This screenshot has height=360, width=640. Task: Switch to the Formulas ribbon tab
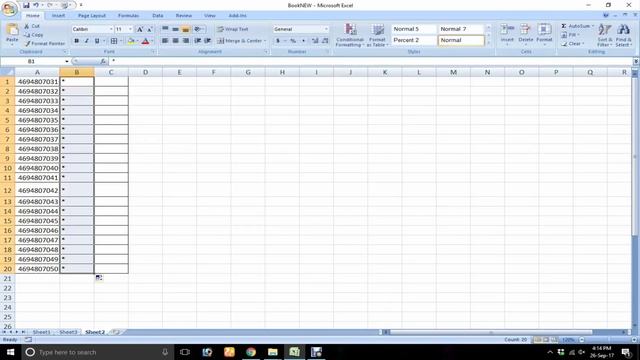point(129,16)
